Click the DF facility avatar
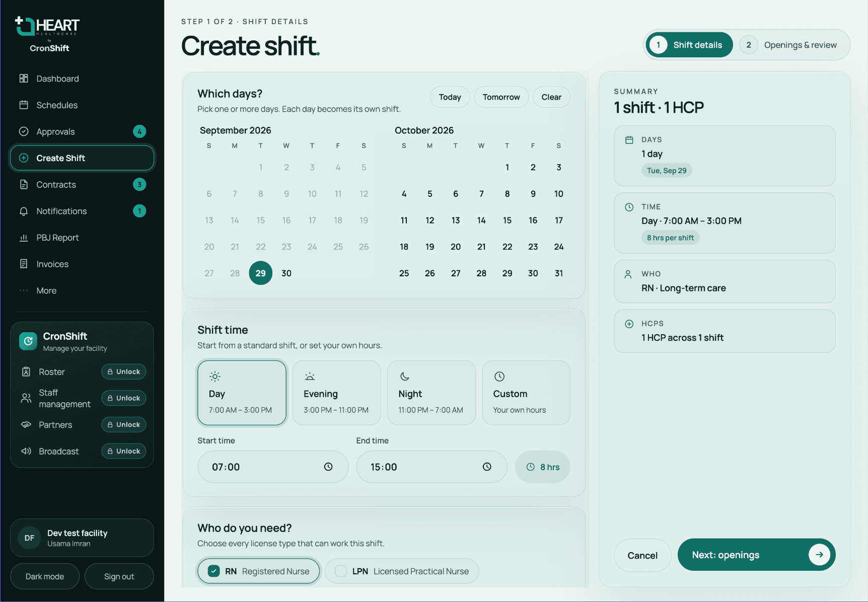Screen dimensions: 868x602 pyautogui.click(x=30, y=538)
